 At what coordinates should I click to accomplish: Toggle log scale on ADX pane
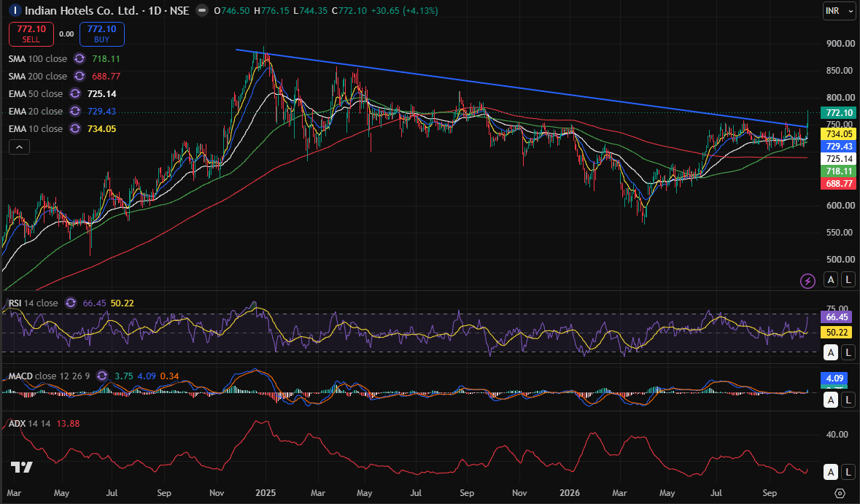point(848,472)
